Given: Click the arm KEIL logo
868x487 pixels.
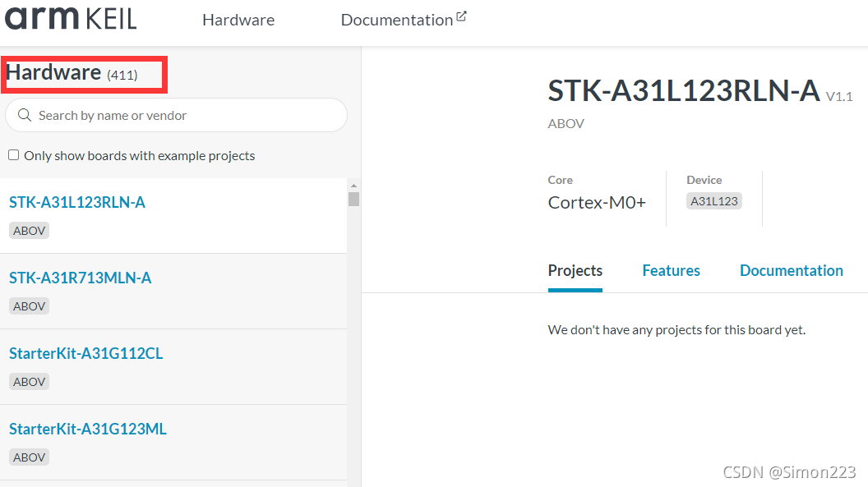Looking at the screenshot, I should pos(71,19).
